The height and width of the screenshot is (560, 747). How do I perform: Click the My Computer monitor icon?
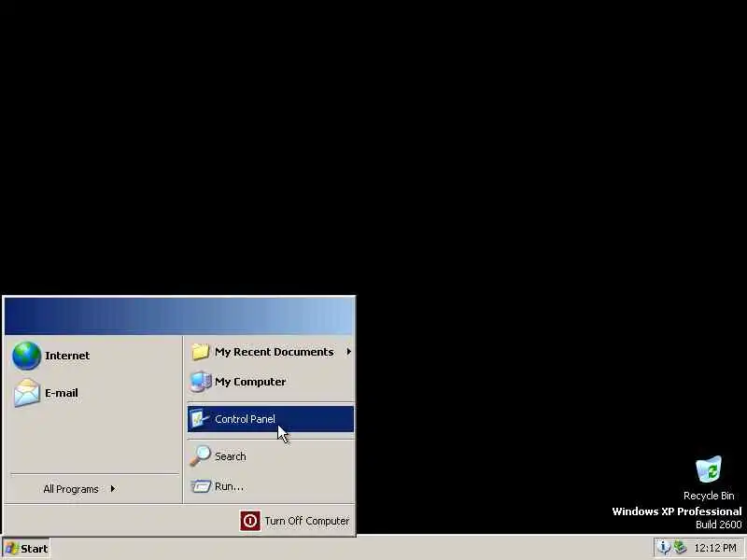tap(200, 382)
